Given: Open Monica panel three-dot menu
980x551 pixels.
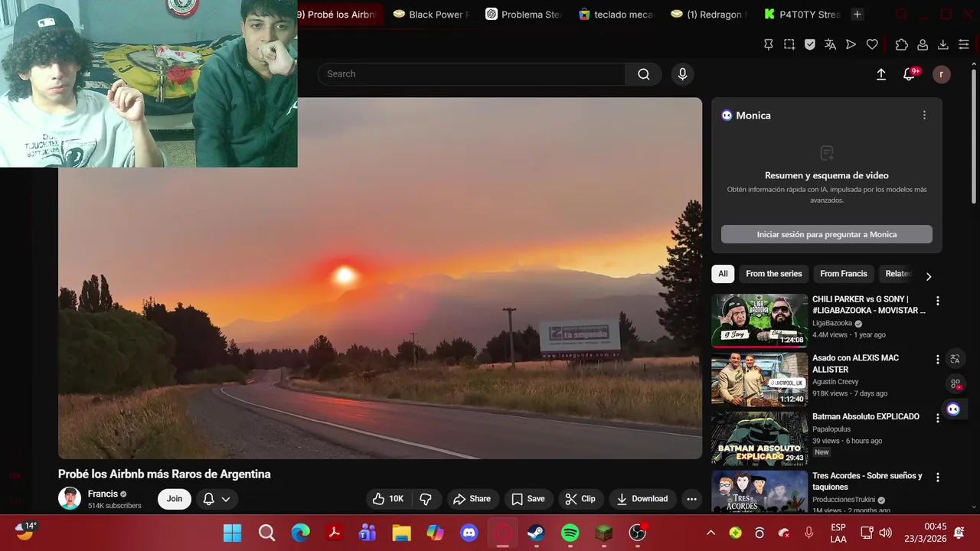Looking at the screenshot, I should click(x=924, y=115).
